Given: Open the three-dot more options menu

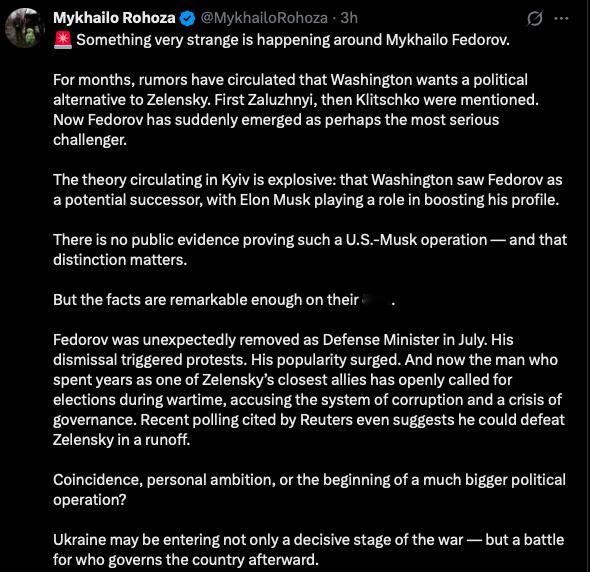Looking at the screenshot, I should [561, 18].
